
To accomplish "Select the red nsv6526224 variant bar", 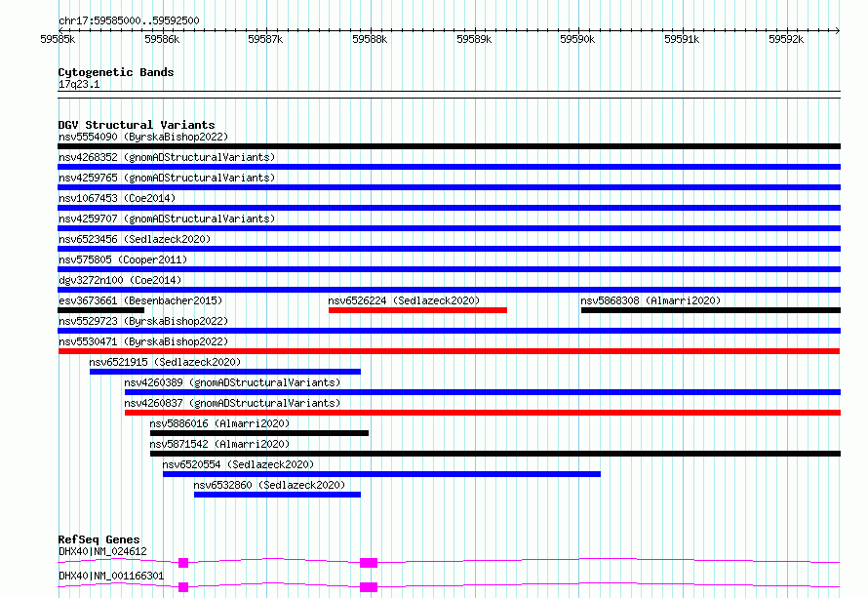I will coord(418,310).
